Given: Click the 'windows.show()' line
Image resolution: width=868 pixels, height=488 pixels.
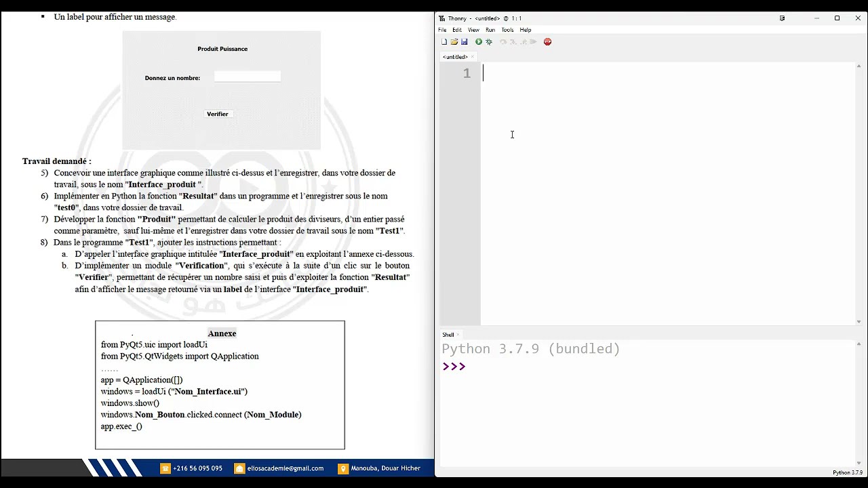Looking at the screenshot, I should pyautogui.click(x=130, y=403).
